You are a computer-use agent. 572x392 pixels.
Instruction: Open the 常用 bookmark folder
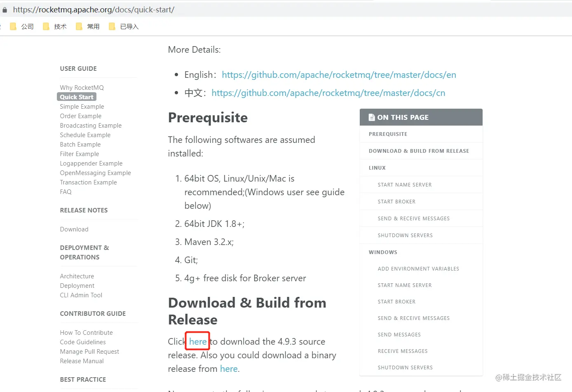coord(88,26)
